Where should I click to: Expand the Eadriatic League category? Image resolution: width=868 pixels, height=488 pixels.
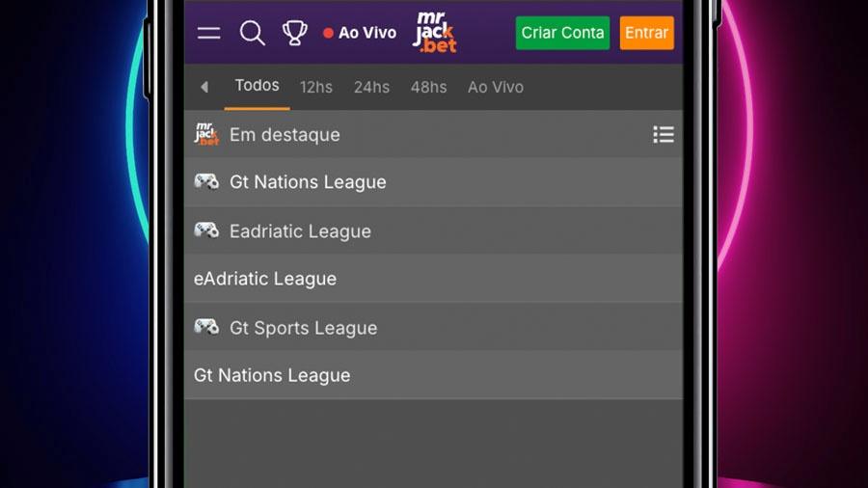433,230
